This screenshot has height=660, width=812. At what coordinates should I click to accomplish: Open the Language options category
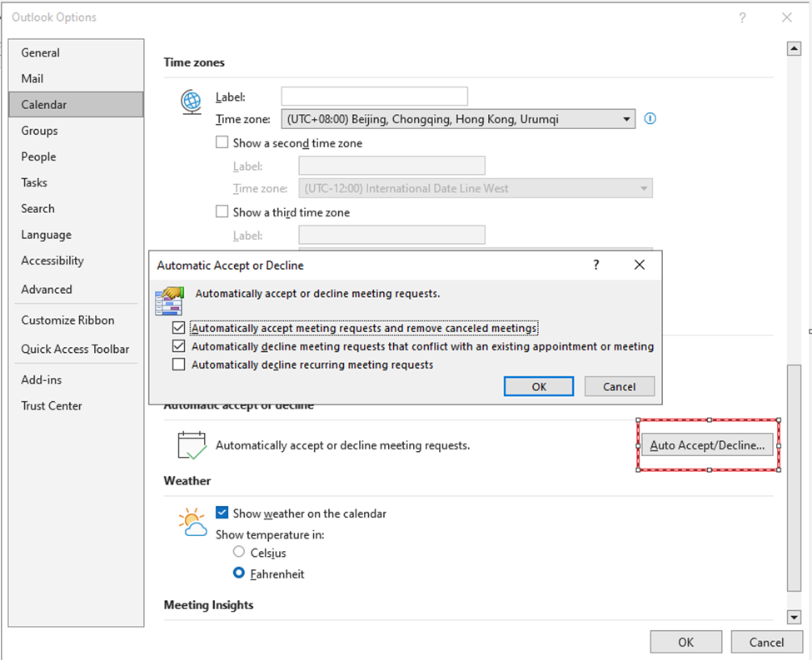[76, 235]
